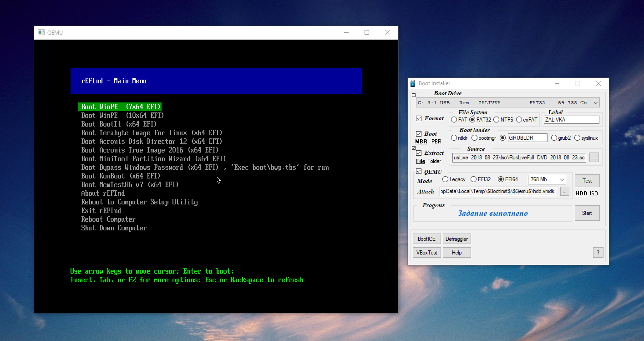Image resolution: width=644 pixels, height=341 pixels.
Task: Select the bootmgr boot loader radio
Action: (x=475, y=138)
